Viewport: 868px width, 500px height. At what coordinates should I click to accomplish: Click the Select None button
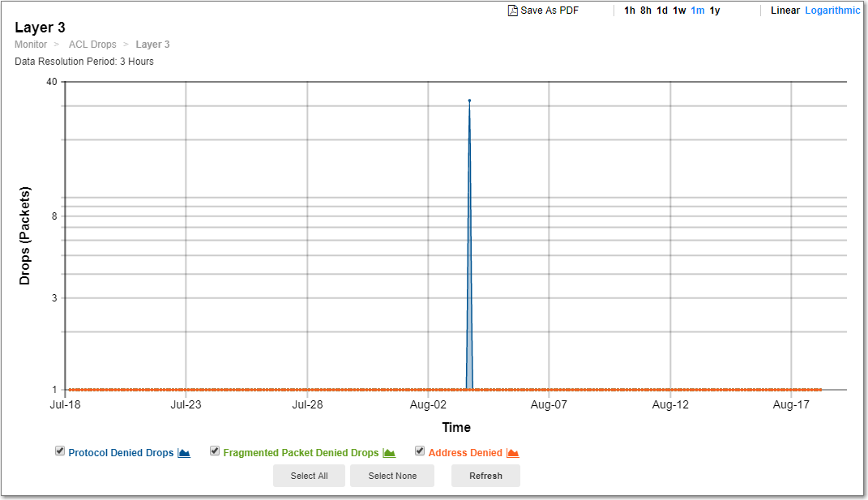point(392,476)
